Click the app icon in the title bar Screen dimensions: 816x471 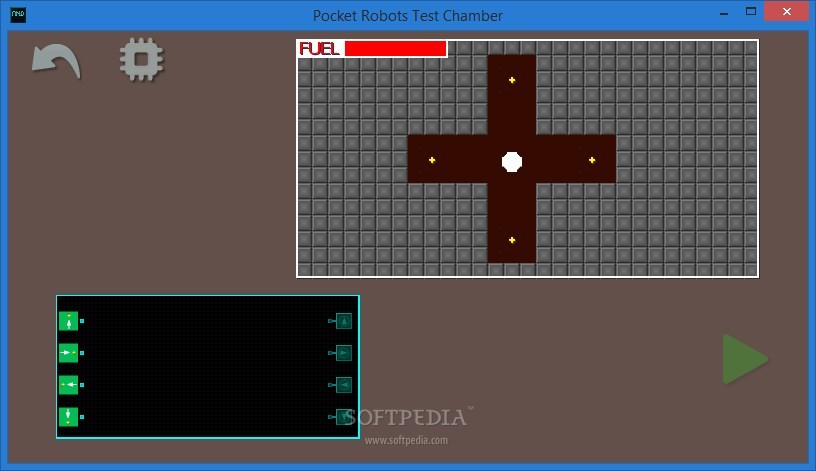pyautogui.click(x=18, y=15)
